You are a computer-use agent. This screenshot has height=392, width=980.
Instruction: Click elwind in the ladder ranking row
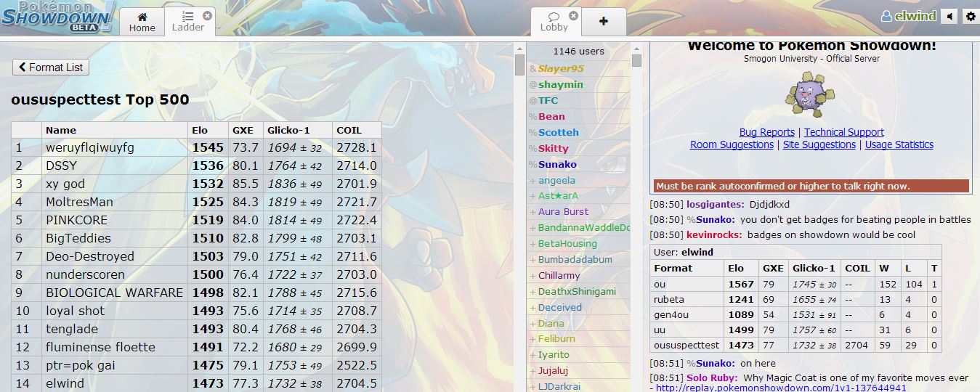pos(65,383)
